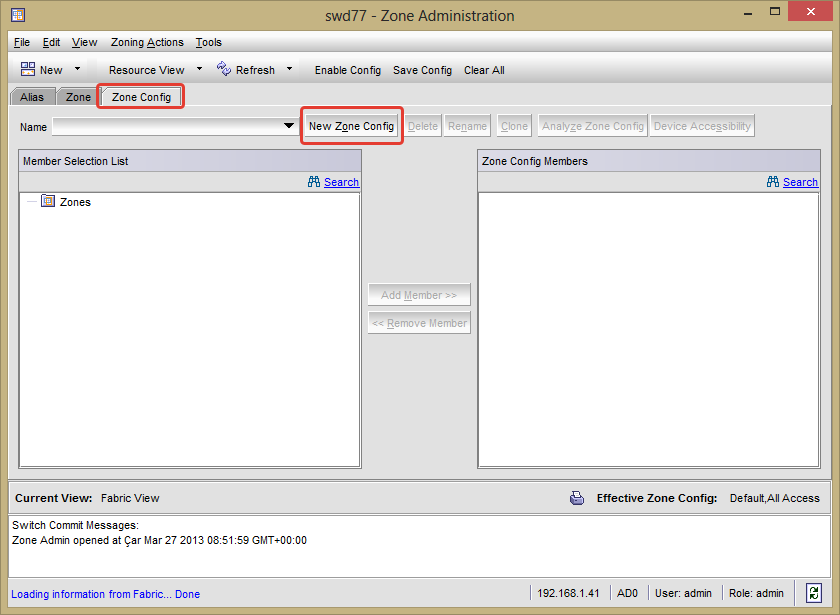Switch to the Alias tab
This screenshot has width=840, height=615.
[x=32, y=97]
